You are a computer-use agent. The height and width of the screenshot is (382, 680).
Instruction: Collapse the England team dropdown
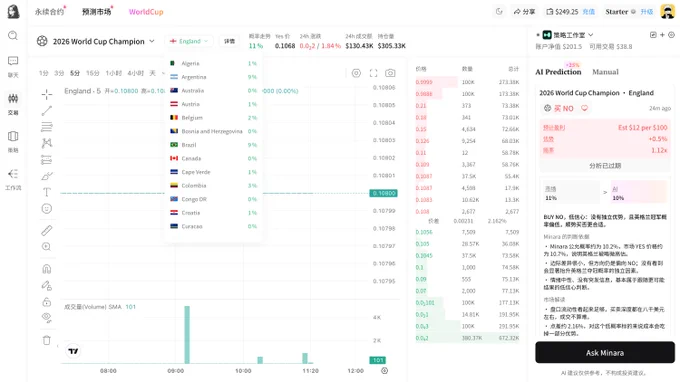pyautogui.click(x=189, y=41)
